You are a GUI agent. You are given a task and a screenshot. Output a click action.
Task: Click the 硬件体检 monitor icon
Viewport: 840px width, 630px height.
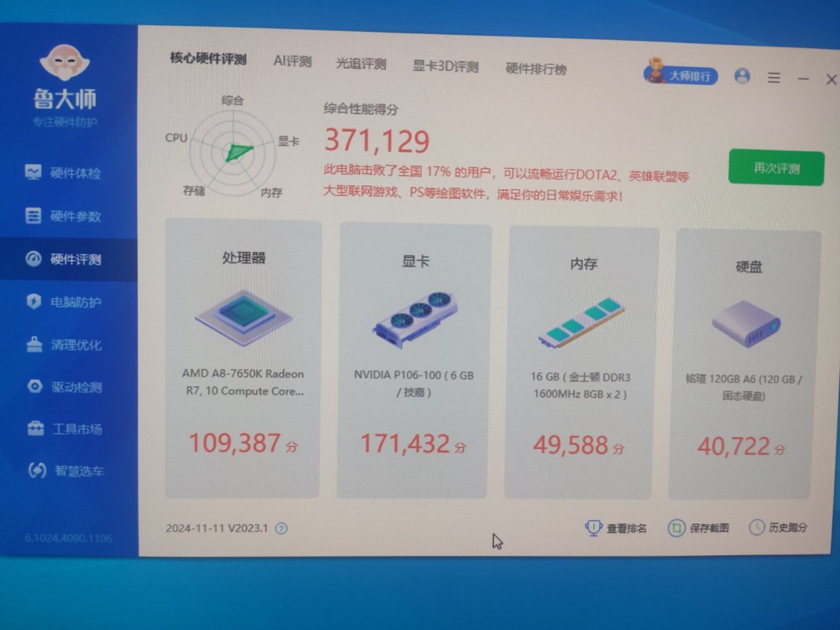point(33,173)
